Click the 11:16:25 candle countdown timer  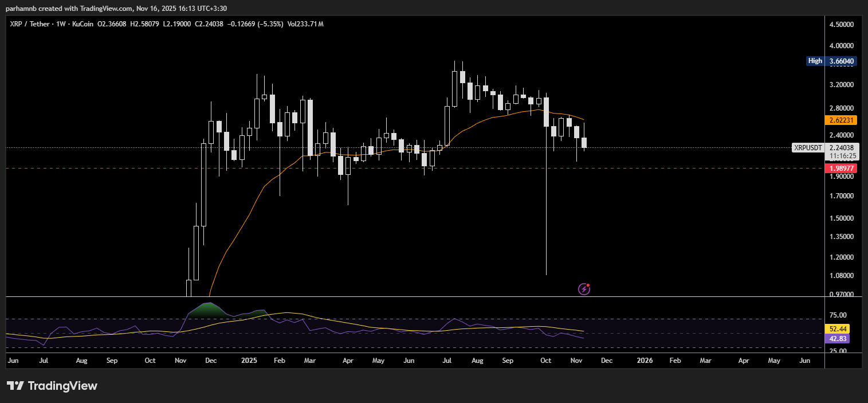(x=842, y=155)
